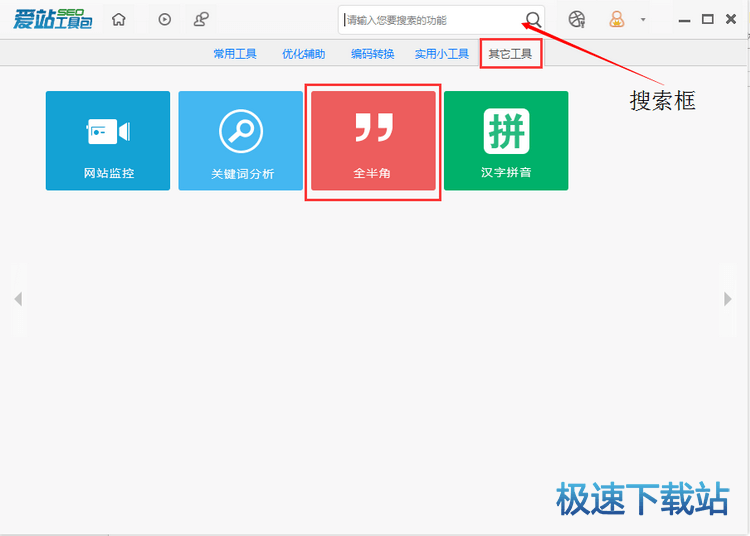
Task: Switch to the 实用小工具 tab
Action: [x=442, y=54]
